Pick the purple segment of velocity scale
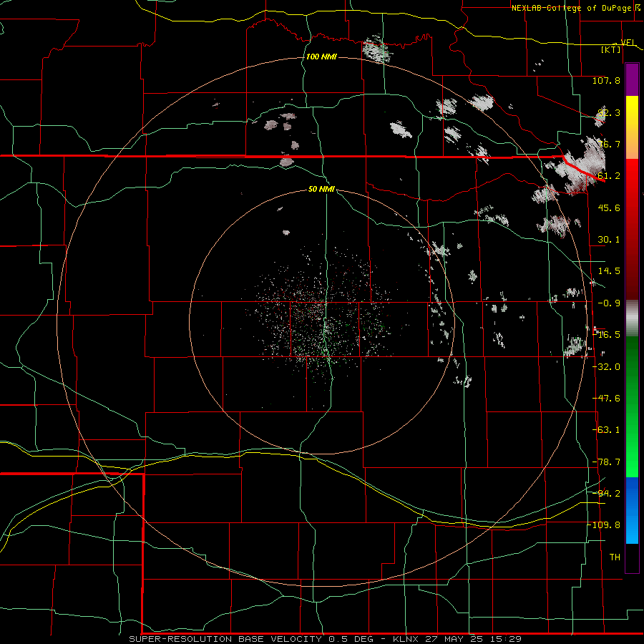This screenshot has width=644, height=644. (632, 79)
